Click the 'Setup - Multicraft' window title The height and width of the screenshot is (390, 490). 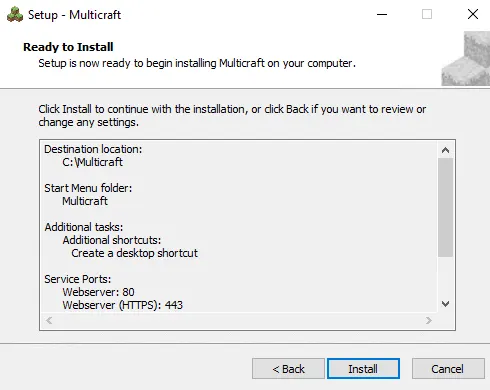coord(74,15)
